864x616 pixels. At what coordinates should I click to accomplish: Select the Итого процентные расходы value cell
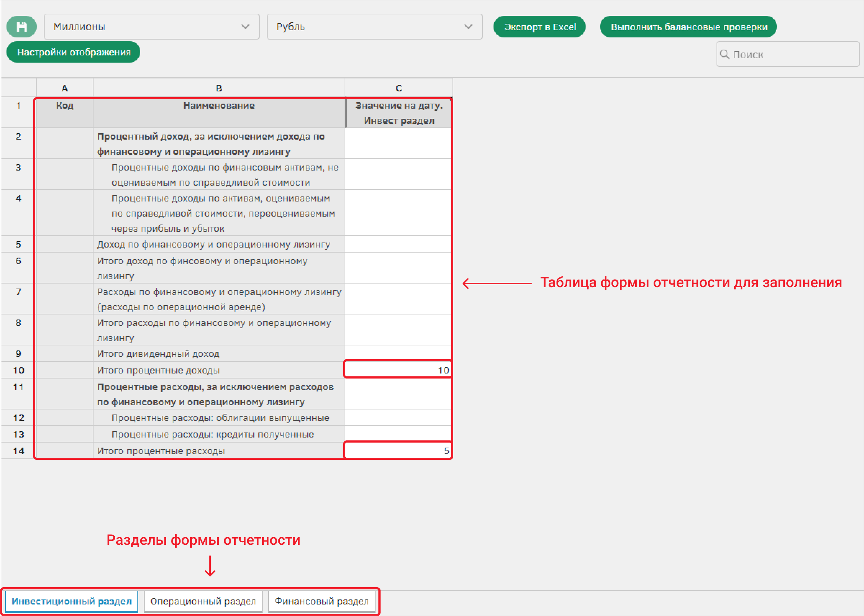pos(398,450)
